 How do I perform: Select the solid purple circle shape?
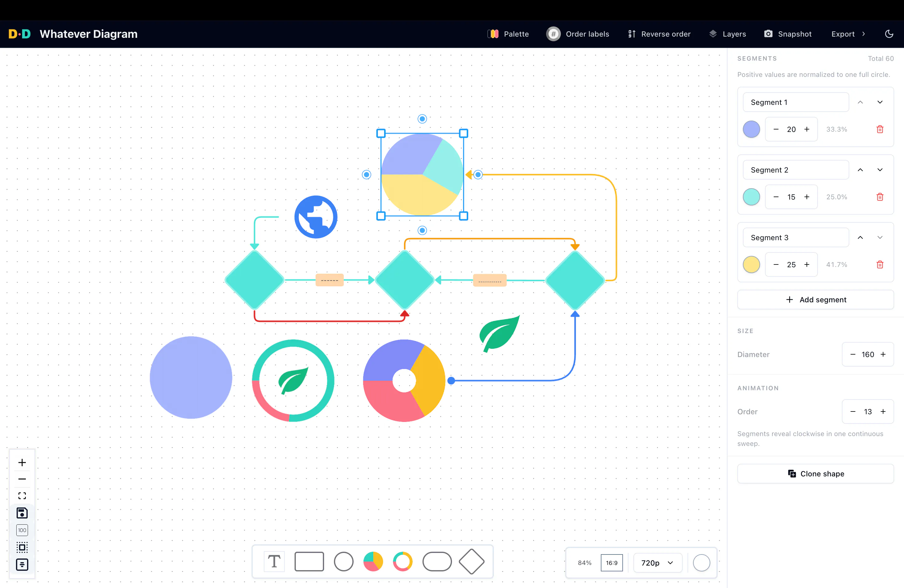[191, 378]
